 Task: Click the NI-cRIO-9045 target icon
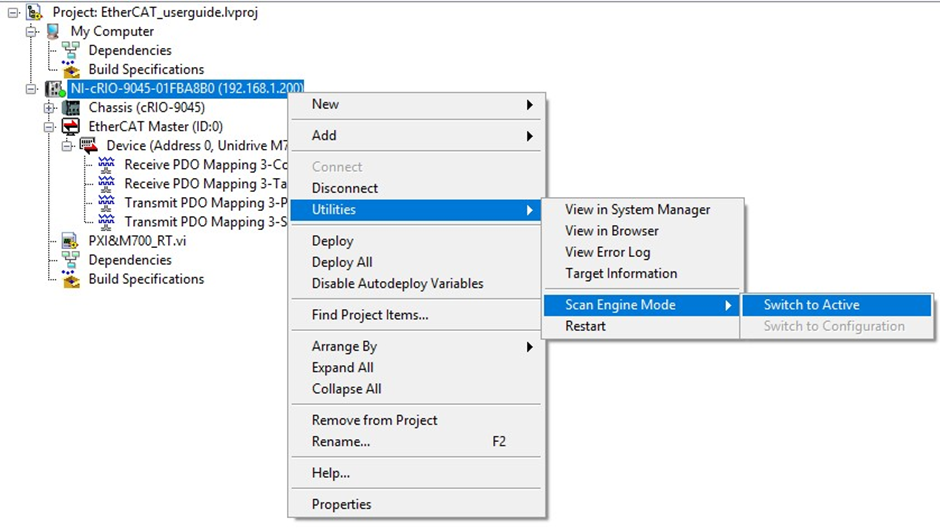(55, 89)
